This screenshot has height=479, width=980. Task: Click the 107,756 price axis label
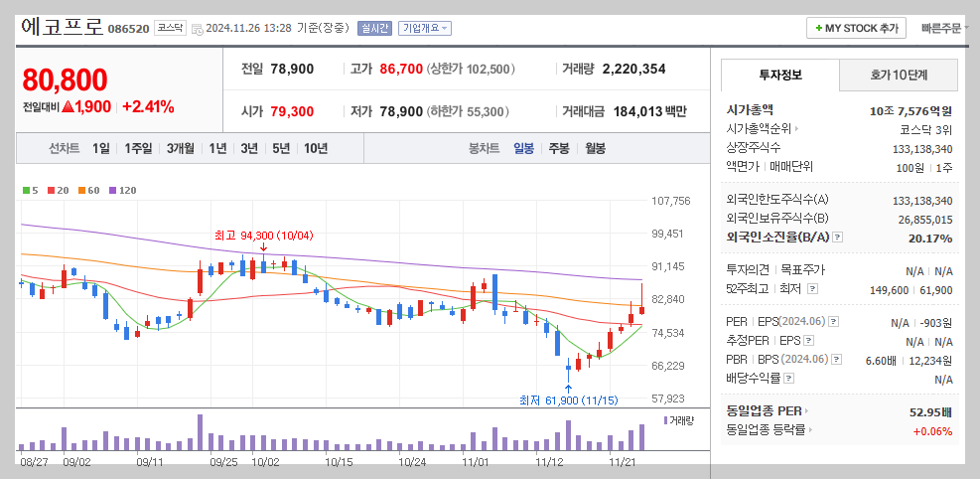point(670,201)
